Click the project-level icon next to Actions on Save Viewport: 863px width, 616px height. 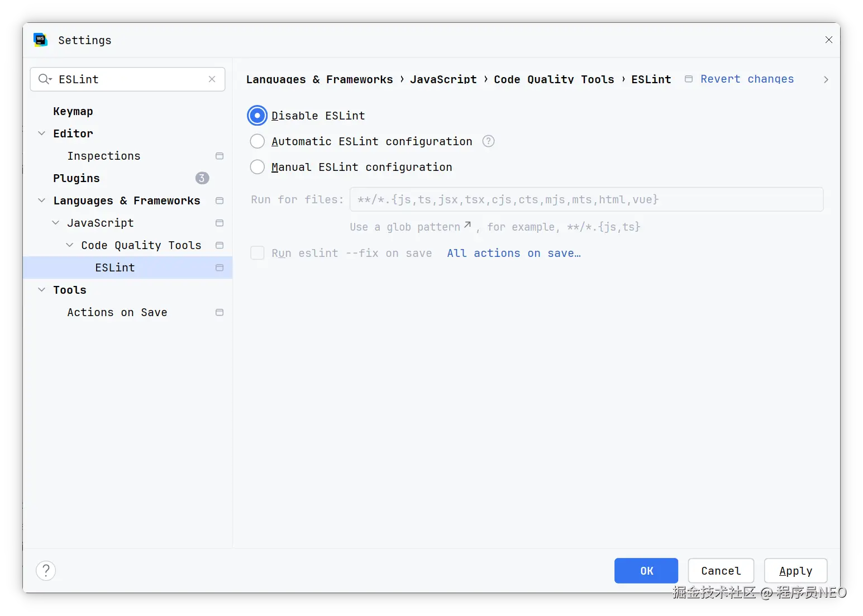pos(220,312)
